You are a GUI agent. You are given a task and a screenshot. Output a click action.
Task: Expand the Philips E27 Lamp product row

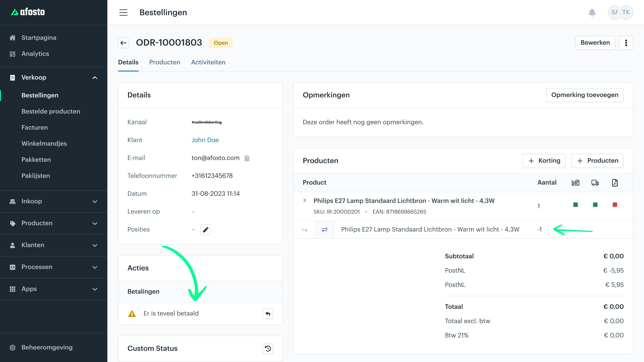[305, 200]
